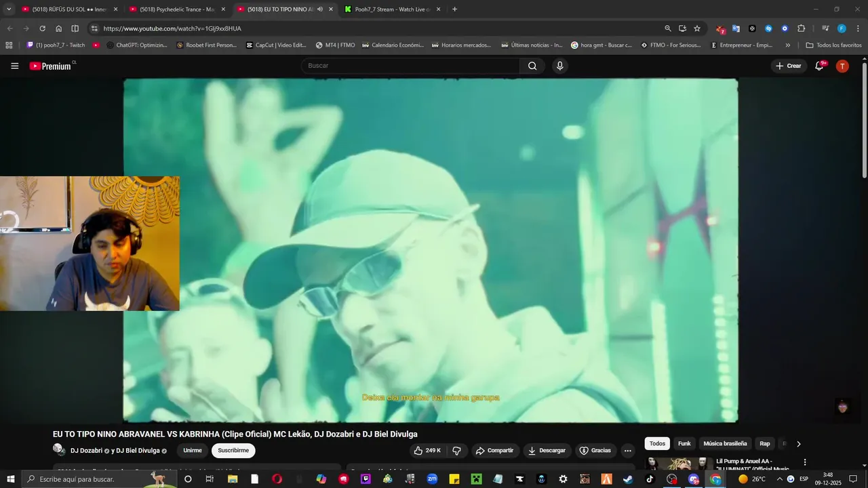868x488 pixels.
Task: Toggle Suscribirme subscription button
Action: coord(233,450)
